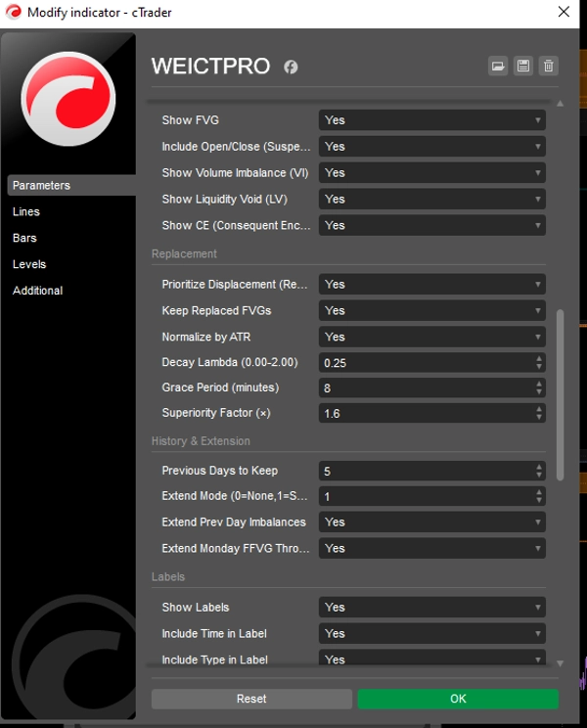Toggle the Keep Replaced FVGs option
The width and height of the screenshot is (587, 728).
[431, 311]
